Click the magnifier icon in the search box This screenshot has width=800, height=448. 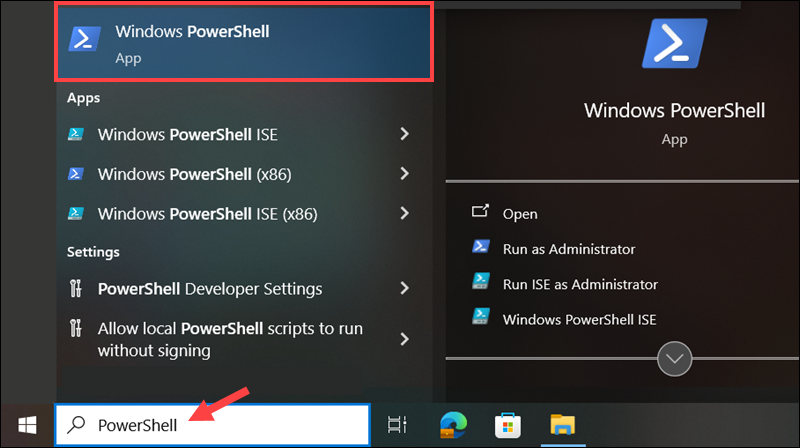tap(76, 424)
